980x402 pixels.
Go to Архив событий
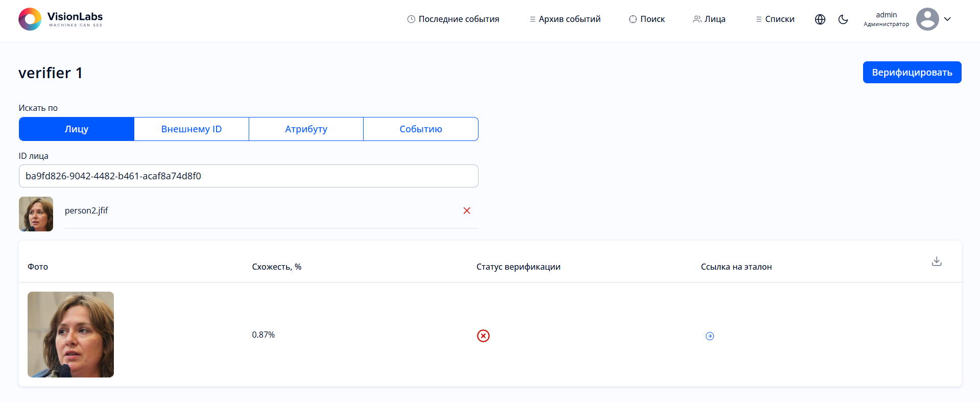(565, 19)
